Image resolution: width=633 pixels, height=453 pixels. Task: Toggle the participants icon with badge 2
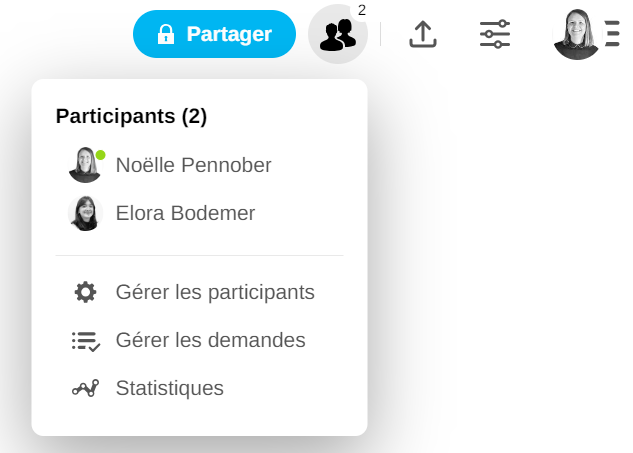point(337,35)
